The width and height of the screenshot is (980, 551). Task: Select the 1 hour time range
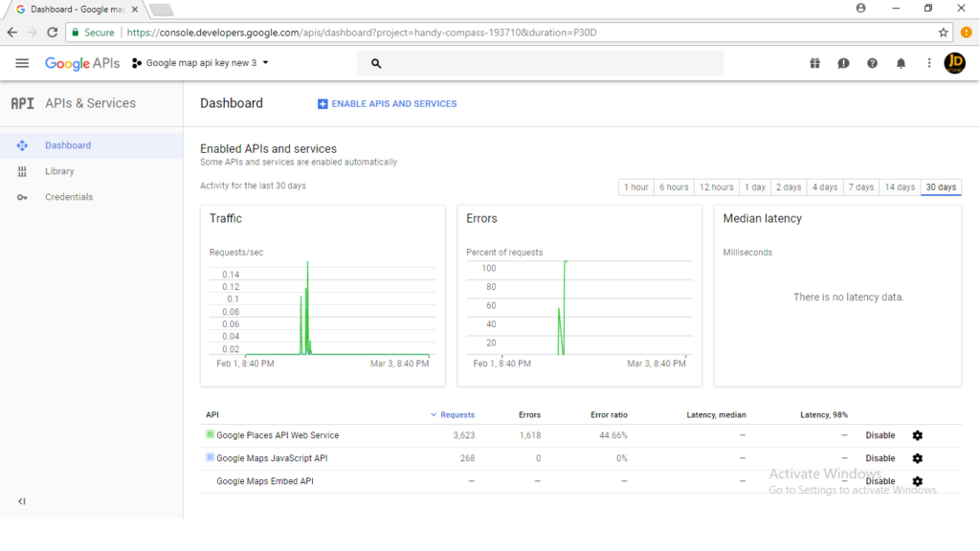pos(635,187)
